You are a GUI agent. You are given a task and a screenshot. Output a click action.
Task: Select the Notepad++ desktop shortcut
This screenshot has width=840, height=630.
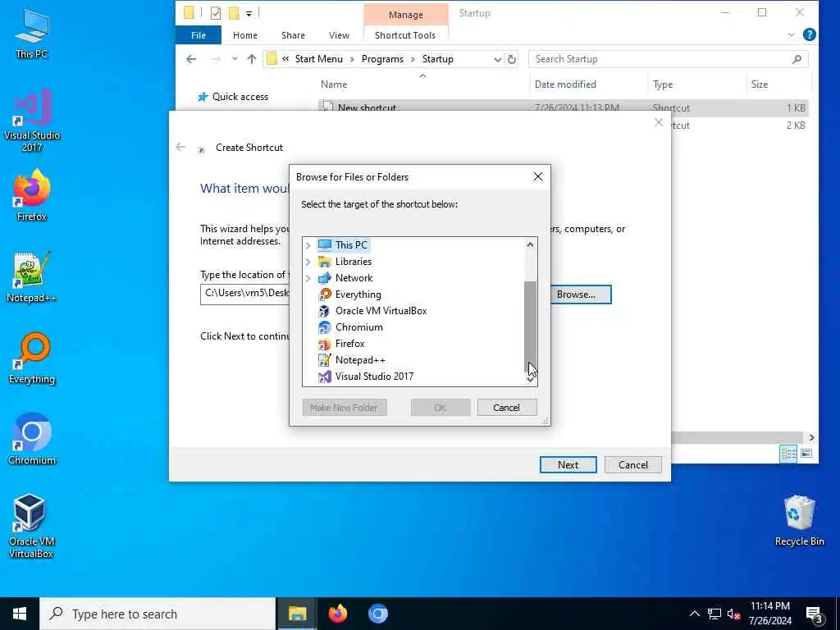point(32,277)
